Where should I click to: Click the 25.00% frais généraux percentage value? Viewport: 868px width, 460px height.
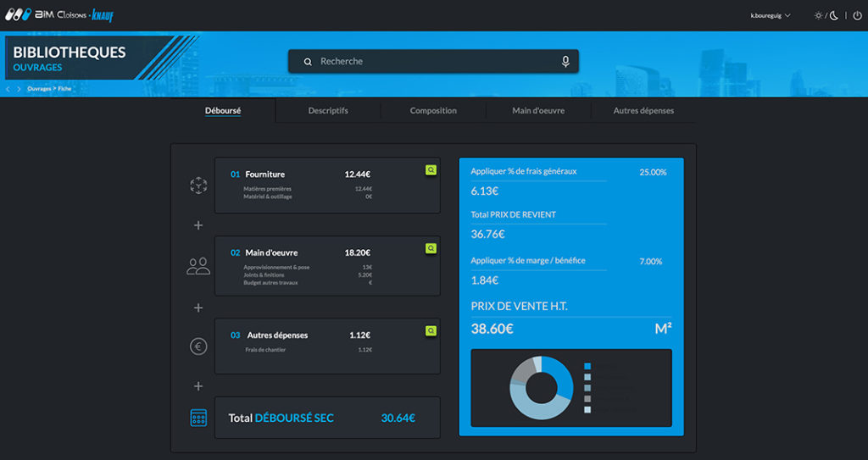pyautogui.click(x=653, y=172)
